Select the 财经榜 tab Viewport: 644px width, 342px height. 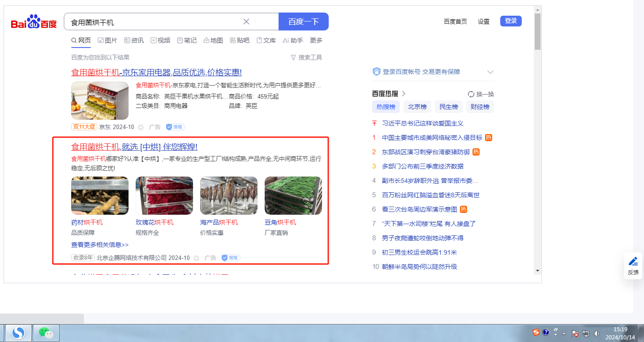(480, 107)
